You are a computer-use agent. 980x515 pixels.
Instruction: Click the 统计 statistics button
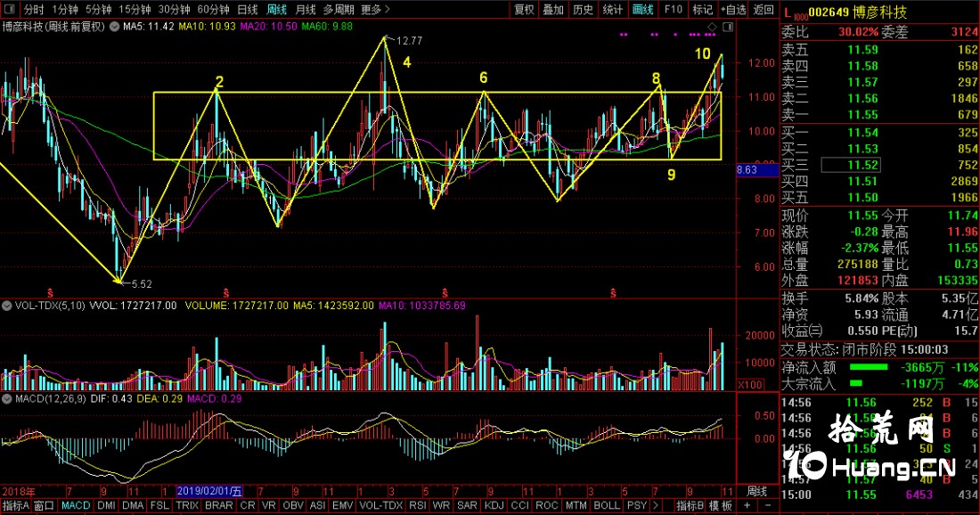[x=613, y=10]
